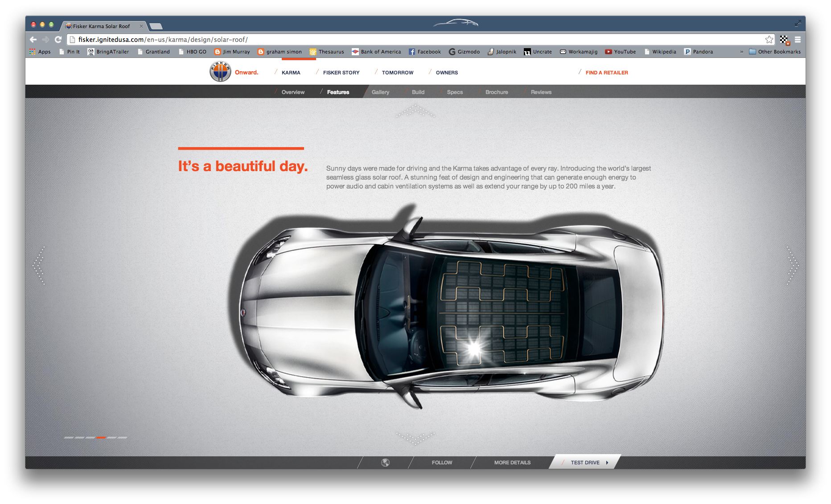The width and height of the screenshot is (831, 504).
Task: Open the TOMORROW menu item
Action: pyautogui.click(x=398, y=73)
